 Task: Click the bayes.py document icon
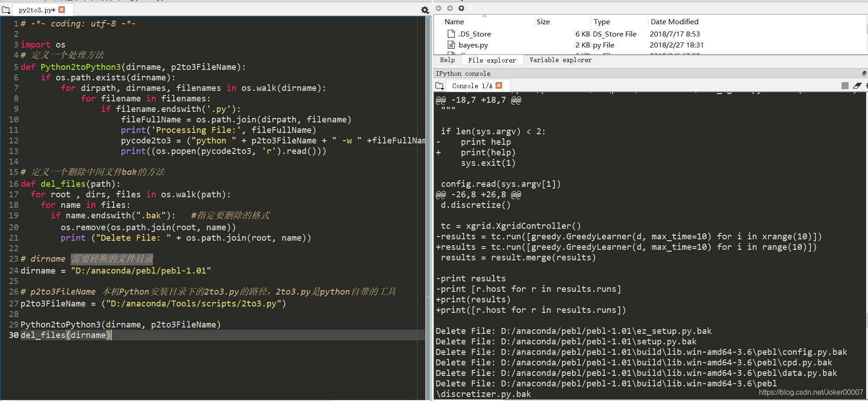(x=451, y=45)
